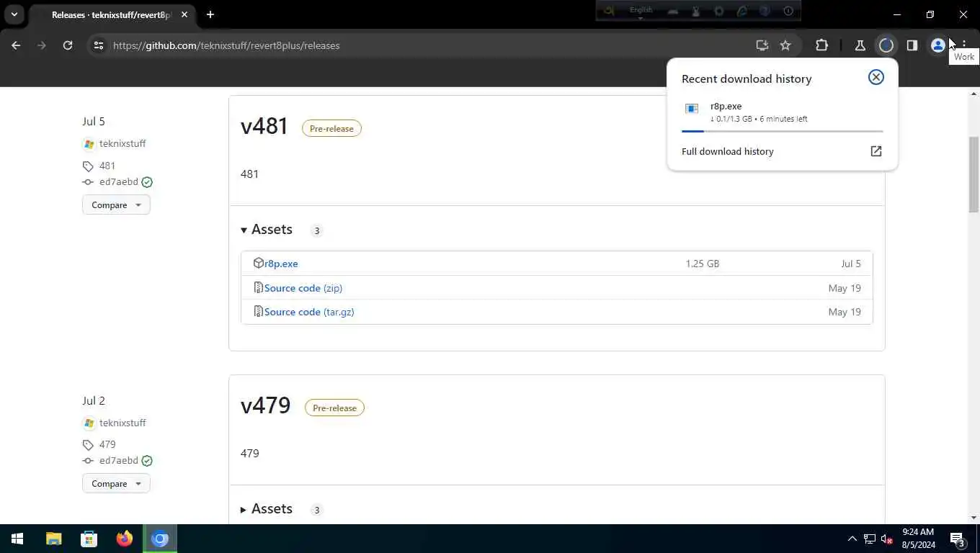Click the 1.25 GB size of r8p.exe
This screenshot has height=553, width=980.
tap(703, 264)
